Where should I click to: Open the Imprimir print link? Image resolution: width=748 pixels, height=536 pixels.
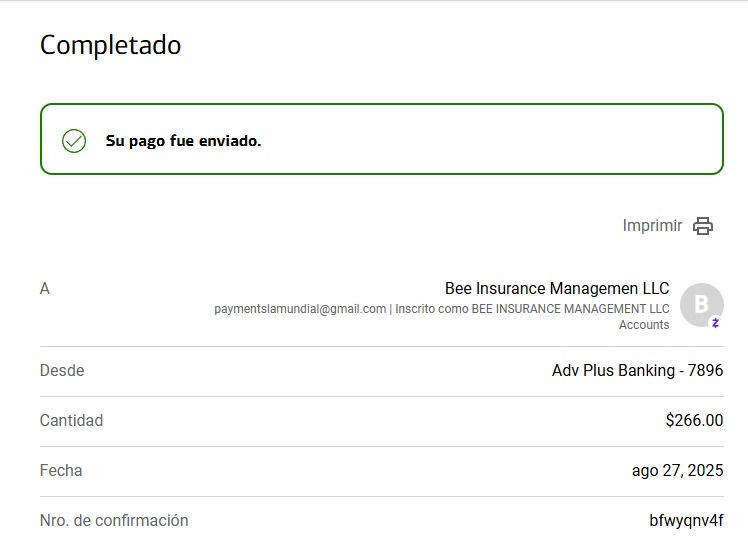coord(652,226)
